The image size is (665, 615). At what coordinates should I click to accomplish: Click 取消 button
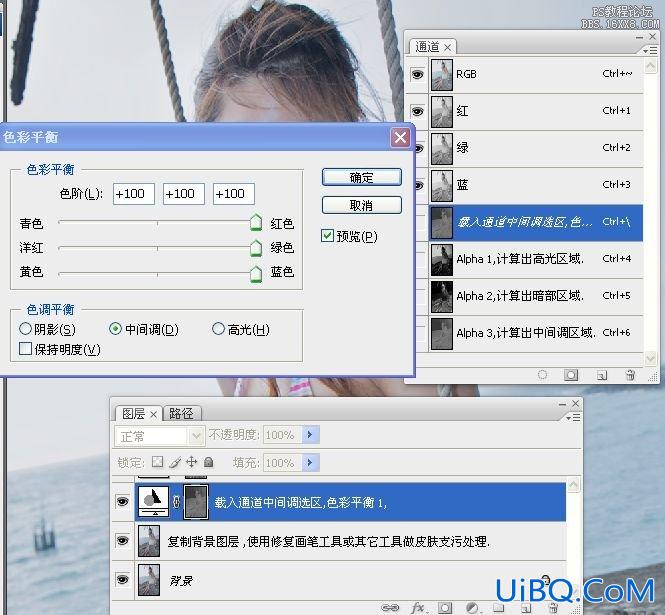[361, 206]
